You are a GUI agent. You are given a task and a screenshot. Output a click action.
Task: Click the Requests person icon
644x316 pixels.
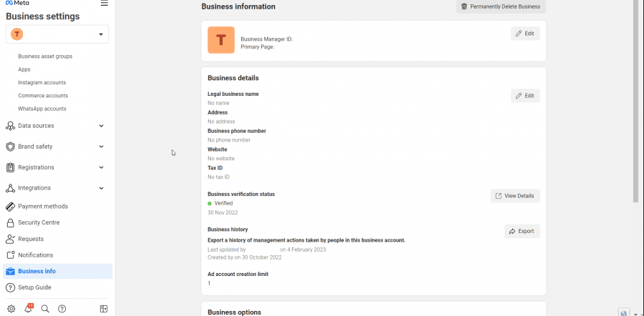point(10,239)
